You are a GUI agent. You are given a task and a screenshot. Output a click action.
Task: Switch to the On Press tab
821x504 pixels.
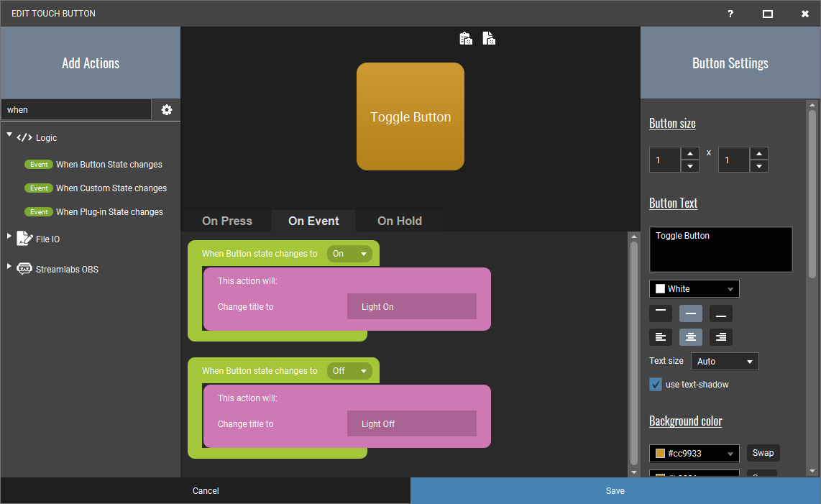[226, 221]
